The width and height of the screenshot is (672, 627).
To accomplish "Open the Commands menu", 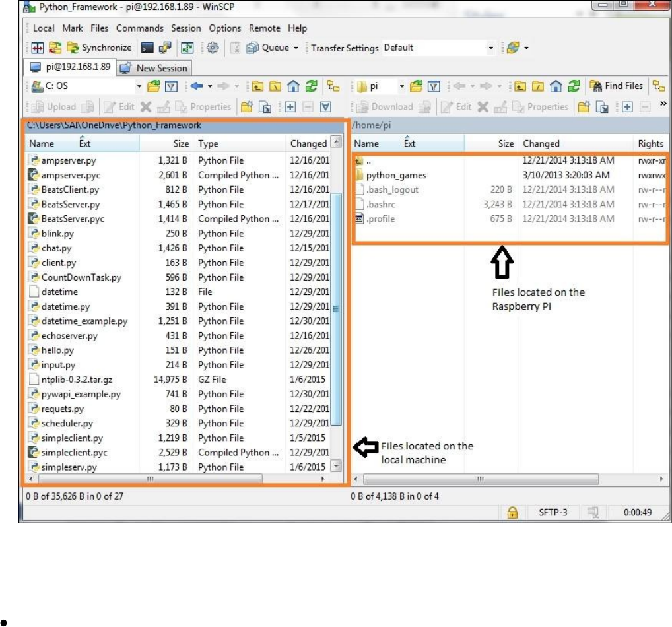I will (x=140, y=28).
